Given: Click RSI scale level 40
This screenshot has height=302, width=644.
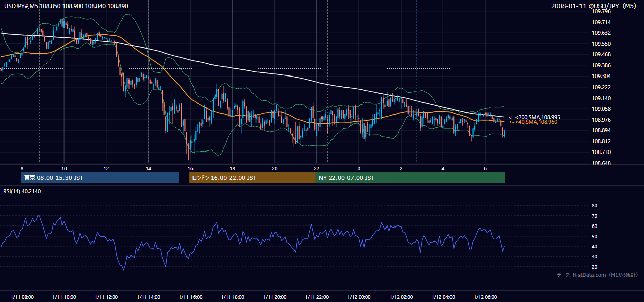Looking at the screenshot, I should pos(594,246).
